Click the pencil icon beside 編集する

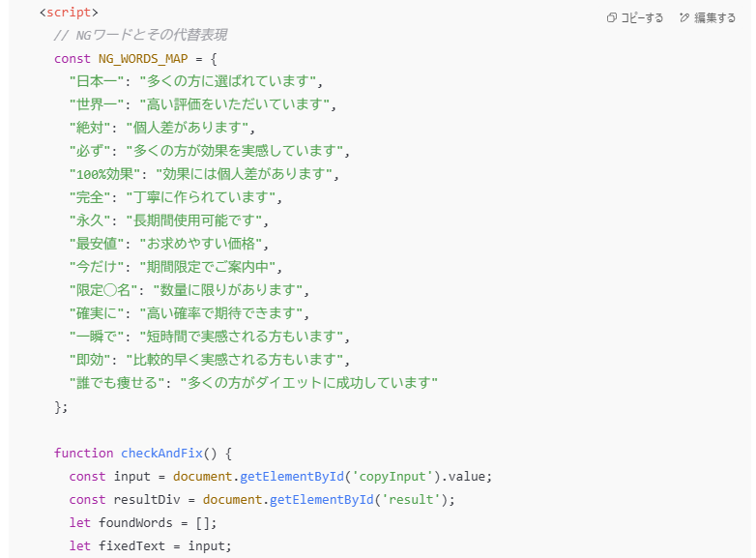coord(684,17)
